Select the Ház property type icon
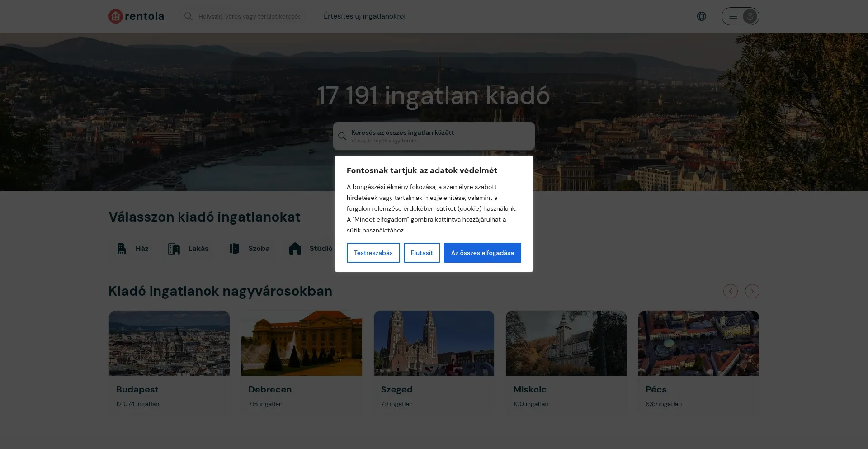 (x=122, y=249)
